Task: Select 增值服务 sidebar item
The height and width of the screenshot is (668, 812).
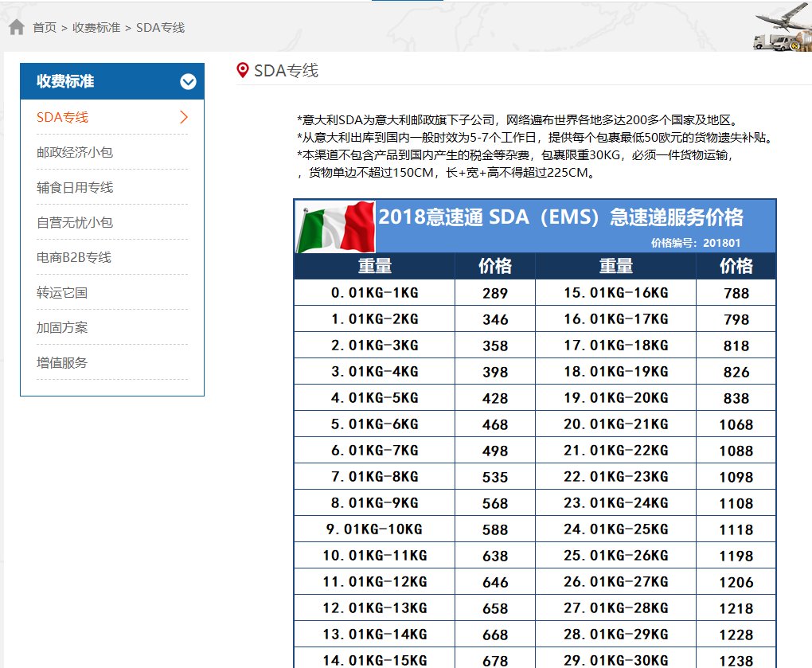Action: [62, 362]
